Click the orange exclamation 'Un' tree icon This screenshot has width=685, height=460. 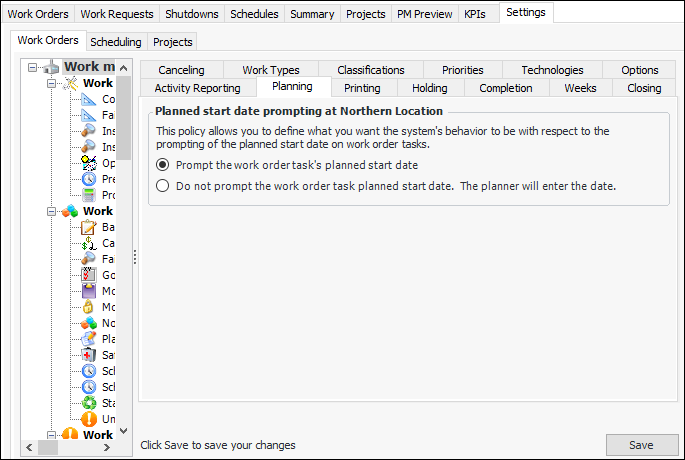pyautogui.click(x=89, y=419)
